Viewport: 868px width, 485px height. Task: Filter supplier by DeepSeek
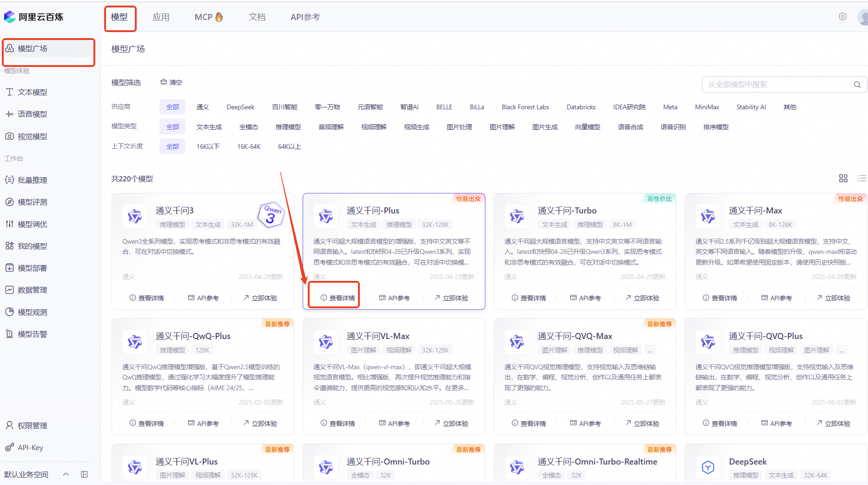click(240, 107)
